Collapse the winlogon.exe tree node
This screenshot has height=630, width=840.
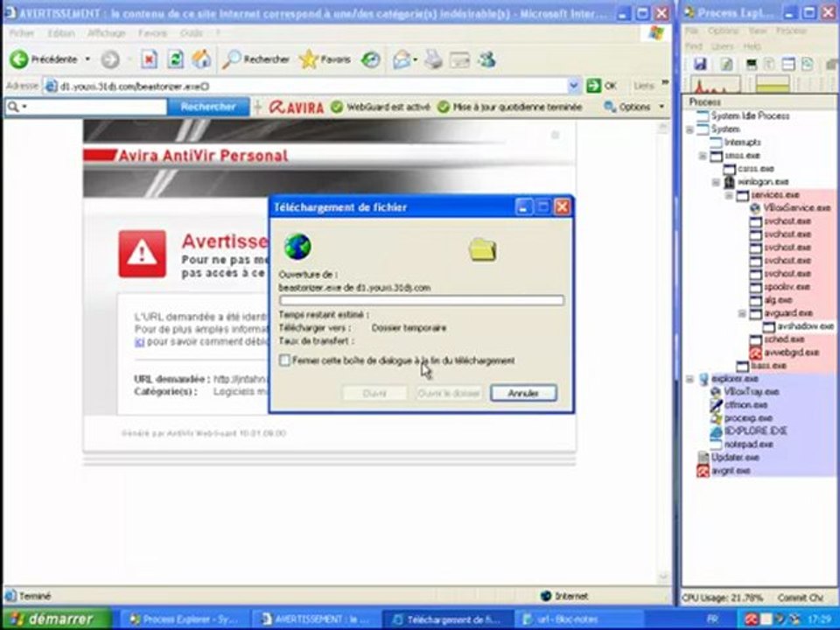tap(716, 182)
